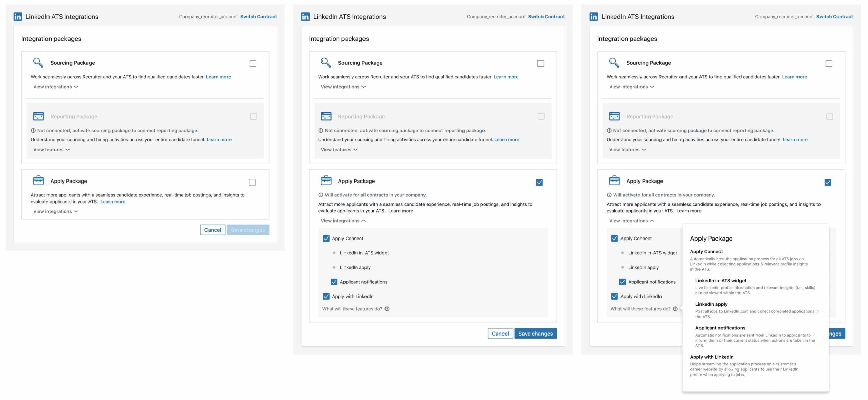Expand Reporting 'View features' in right panel
The height and width of the screenshot is (400, 868).
coord(628,150)
